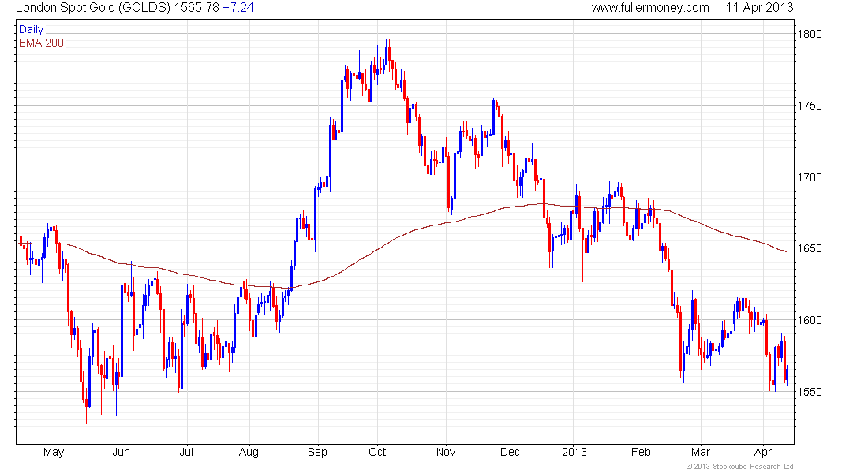Select the EMA 200 legend label
Image resolution: width=868 pixels, height=473 pixels.
coord(41,43)
